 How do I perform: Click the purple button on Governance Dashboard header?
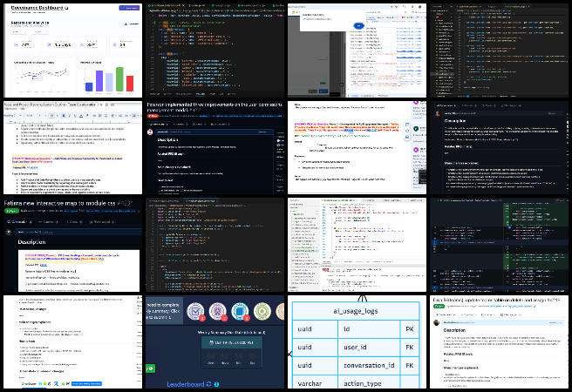point(128,7)
